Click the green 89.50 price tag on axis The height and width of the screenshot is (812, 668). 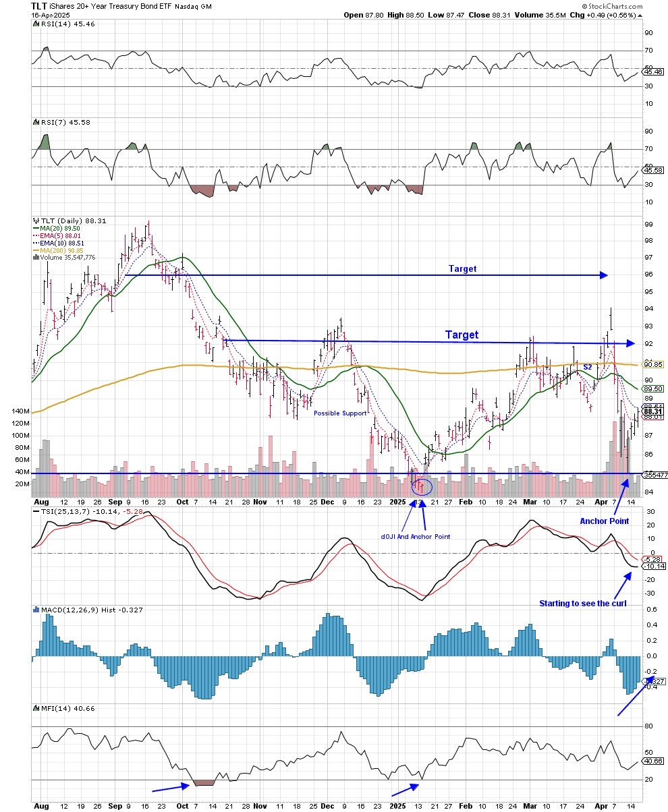(653, 389)
